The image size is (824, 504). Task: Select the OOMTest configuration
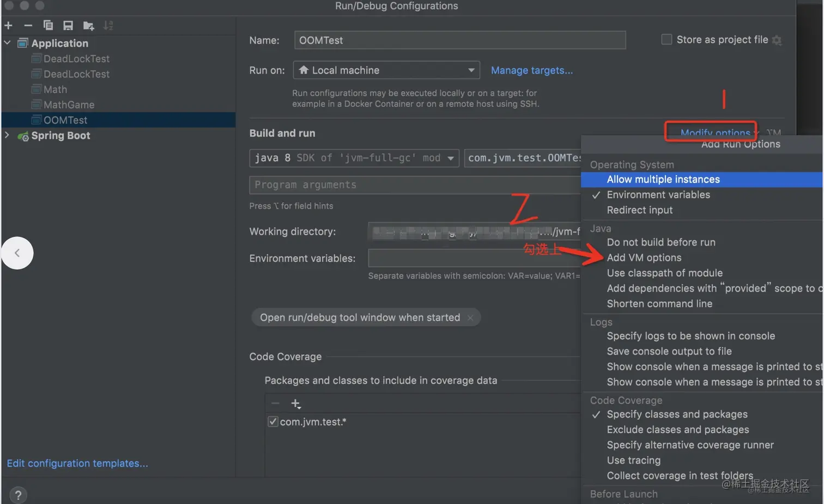pyautogui.click(x=119, y=120)
